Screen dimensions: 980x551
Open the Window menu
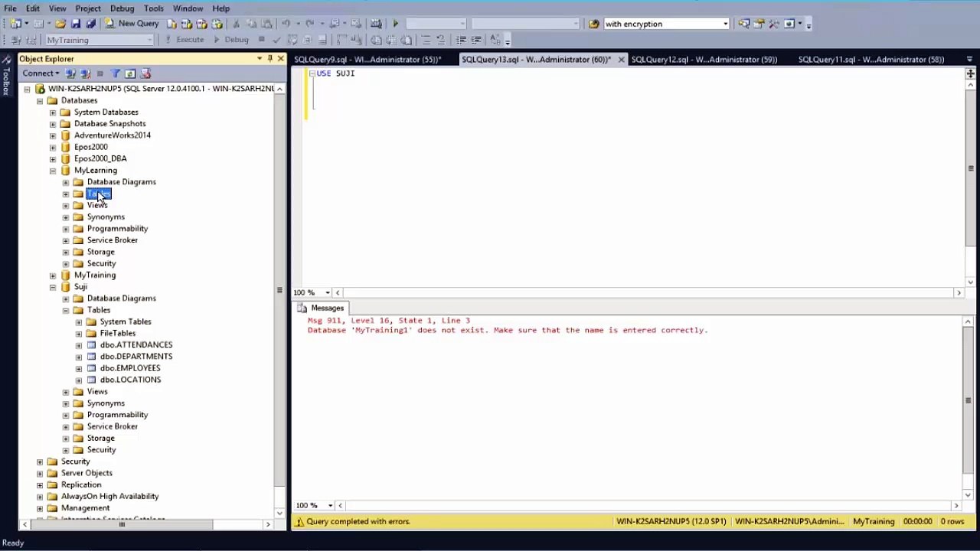(188, 8)
